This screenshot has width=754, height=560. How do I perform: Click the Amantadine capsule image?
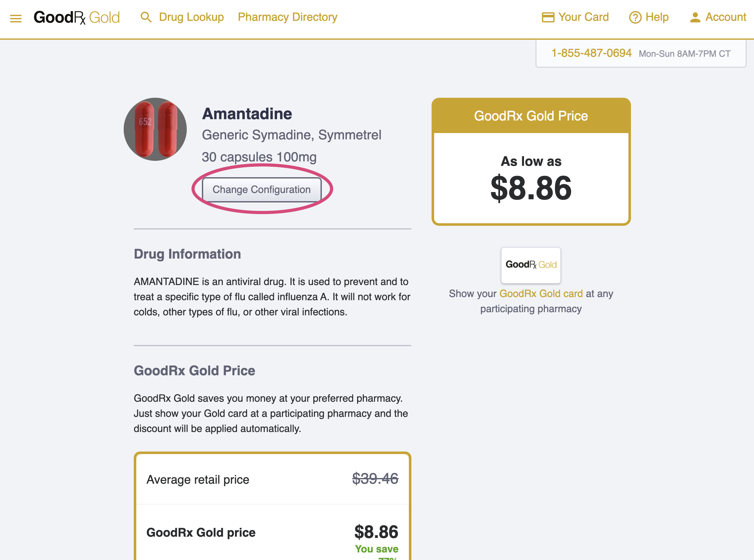(155, 129)
